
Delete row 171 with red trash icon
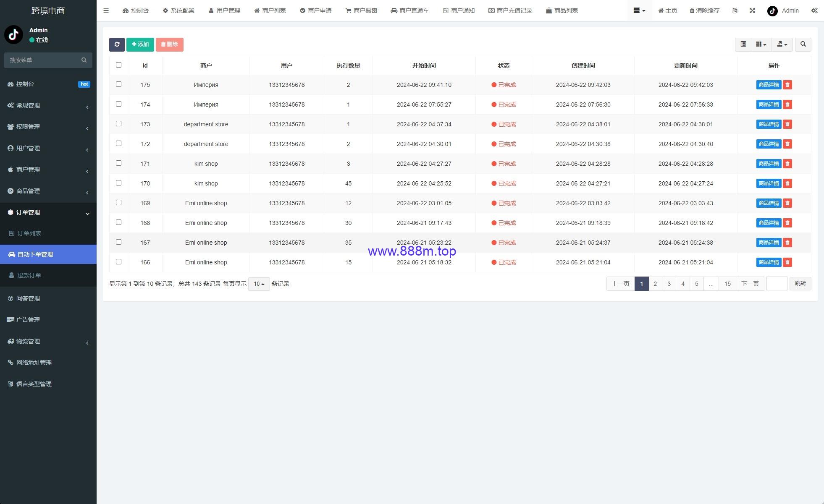coord(787,164)
